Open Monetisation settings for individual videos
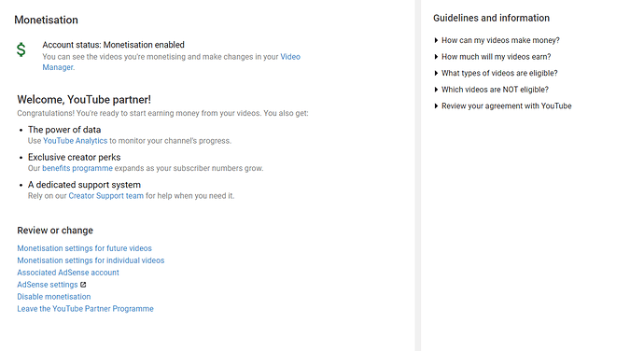This screenshot has width=644, height=351. click(91, 260)
